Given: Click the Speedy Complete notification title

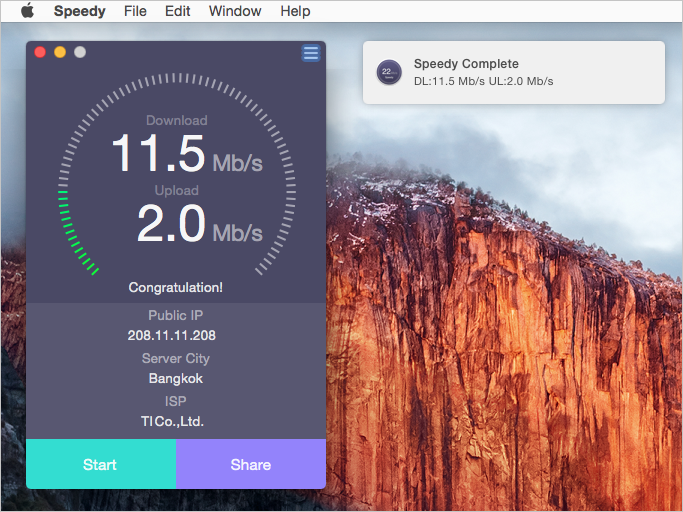Looking at the screenshot, I should coord(466,64).
